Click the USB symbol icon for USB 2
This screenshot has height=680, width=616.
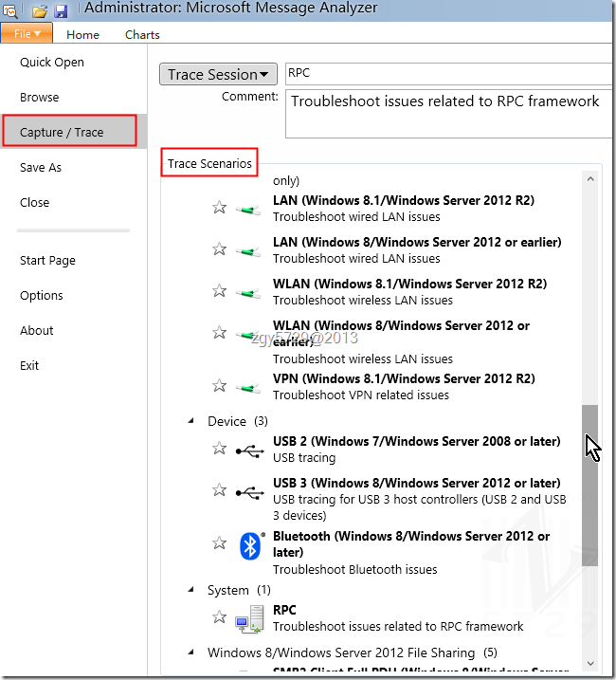point(249,451)
